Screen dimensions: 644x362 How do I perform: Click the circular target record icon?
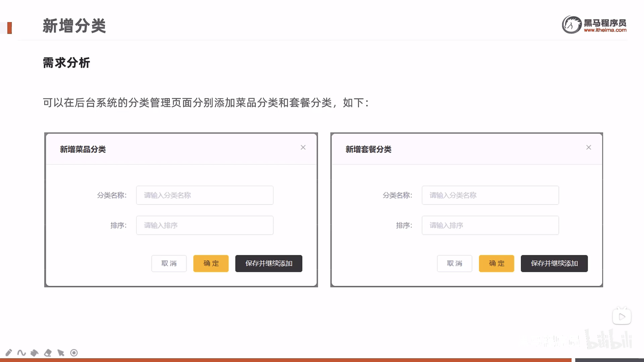tap(74, 353)
